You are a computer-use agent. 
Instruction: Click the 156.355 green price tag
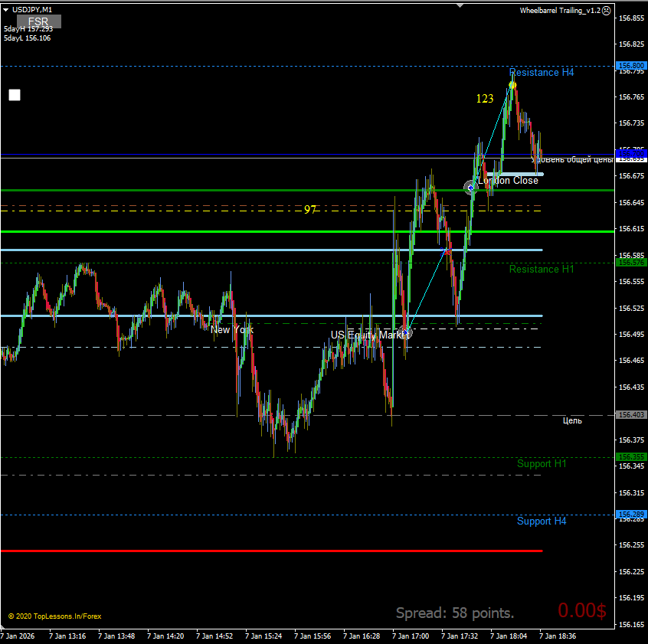(x=631, y=456)
